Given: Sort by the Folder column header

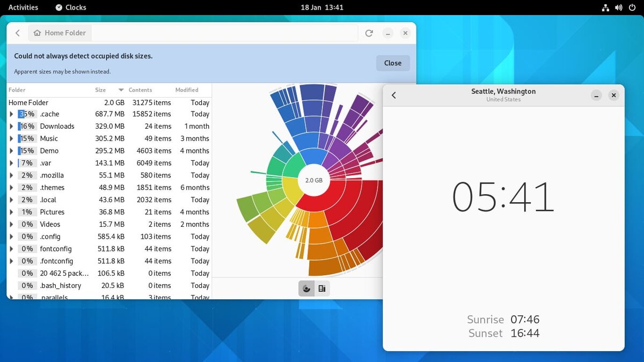Looking at the screenshot, I should 17,90.
